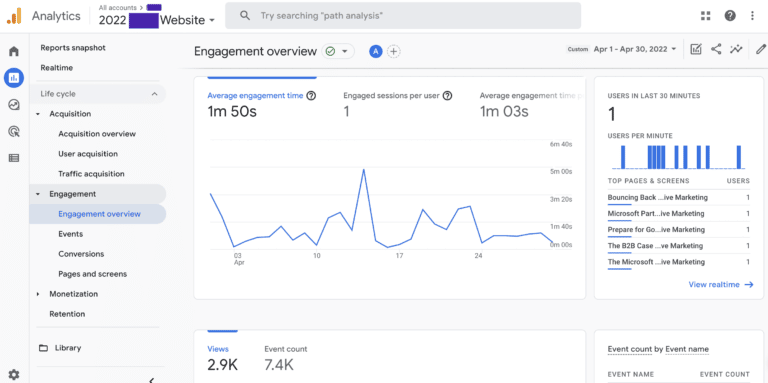768x383 pixels.
Task: Collapse the Acquisition tree group
Action: (x=38, y=114)
